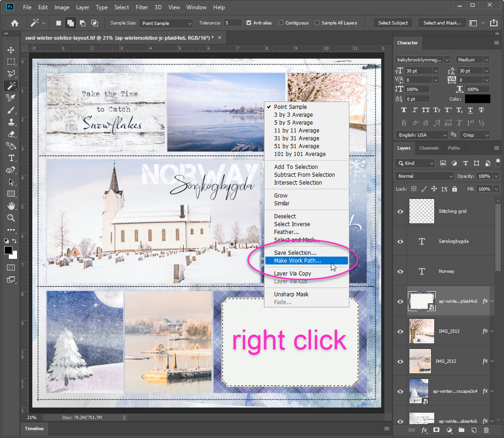Switch to the Paths tab
Image resolution: width=504 pixels, height=438 pixels.
[454, 148]
